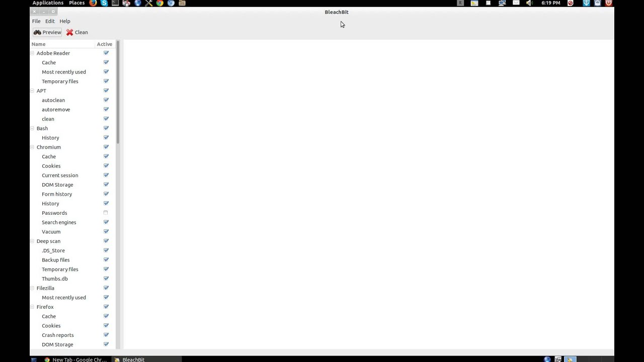Uncheck Deep scan Thumbs.db checkbox
This screenshot has width=644, height=362.
click(106, 279)
